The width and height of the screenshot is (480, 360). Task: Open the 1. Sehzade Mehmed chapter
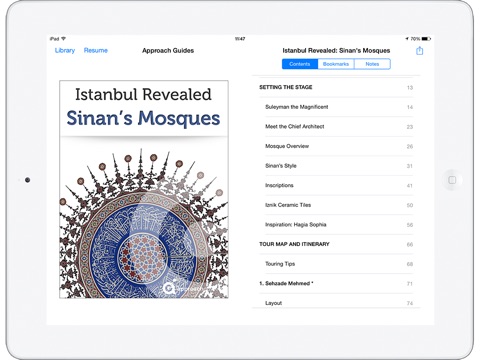(336, 284)
